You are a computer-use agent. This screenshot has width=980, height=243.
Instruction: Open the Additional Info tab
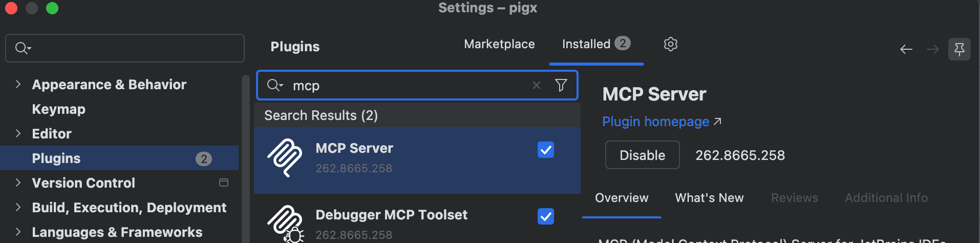point(886,198)
